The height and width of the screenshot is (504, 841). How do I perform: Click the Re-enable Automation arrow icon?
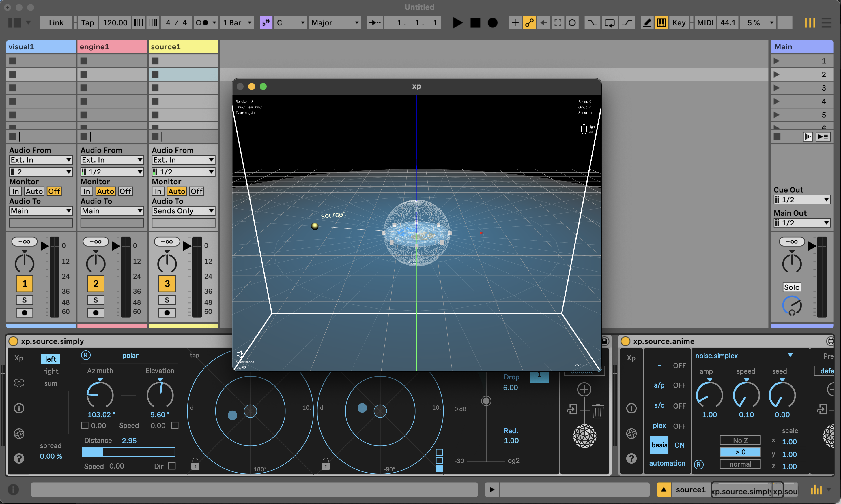[x=543, y=23]
